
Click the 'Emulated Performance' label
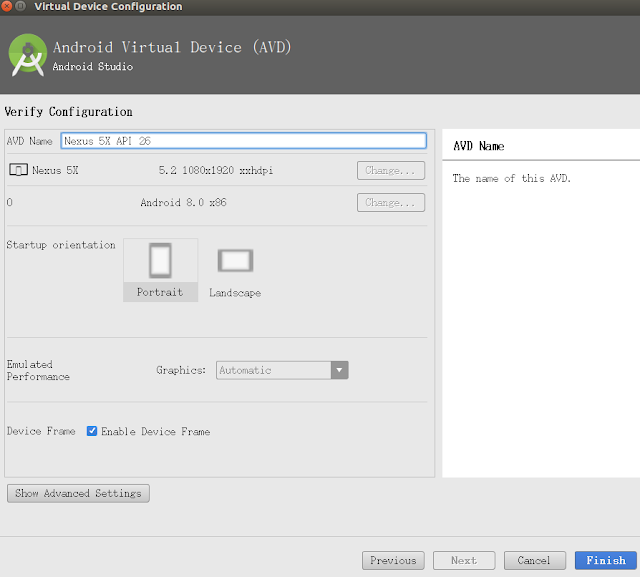click(x=38, y=370)
